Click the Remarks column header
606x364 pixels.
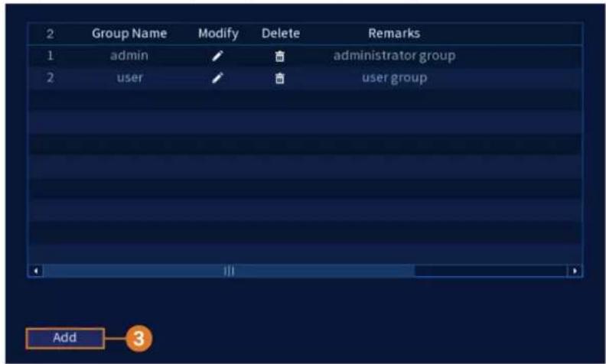[x=394, y=34]
